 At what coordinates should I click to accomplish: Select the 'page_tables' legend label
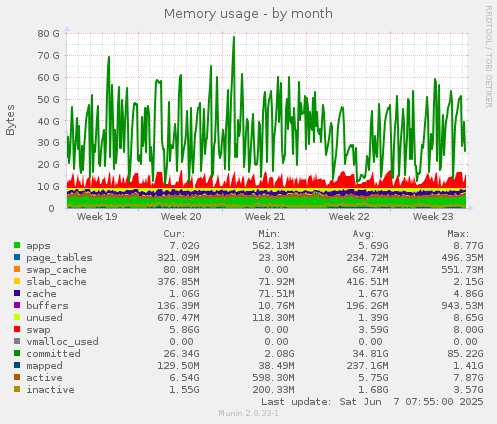click(59, 258)
